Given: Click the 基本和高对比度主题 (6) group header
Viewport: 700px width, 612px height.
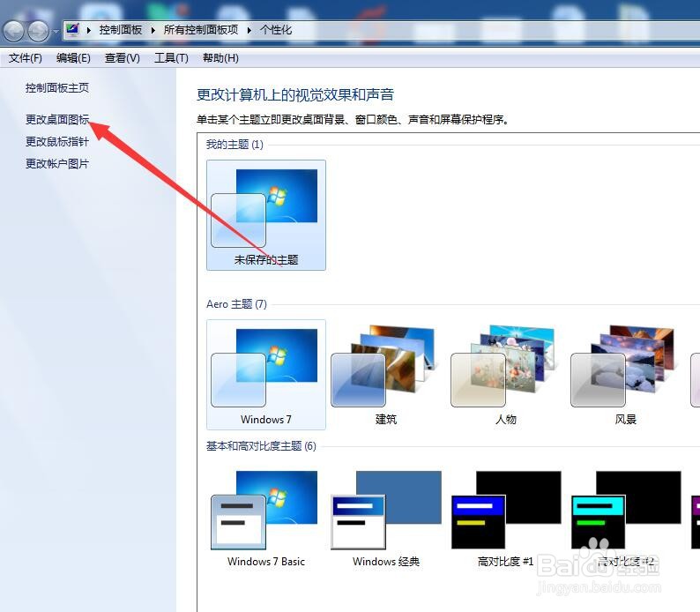Looking at the screenshot, I should pyautogui.click(x=261, y=446).
